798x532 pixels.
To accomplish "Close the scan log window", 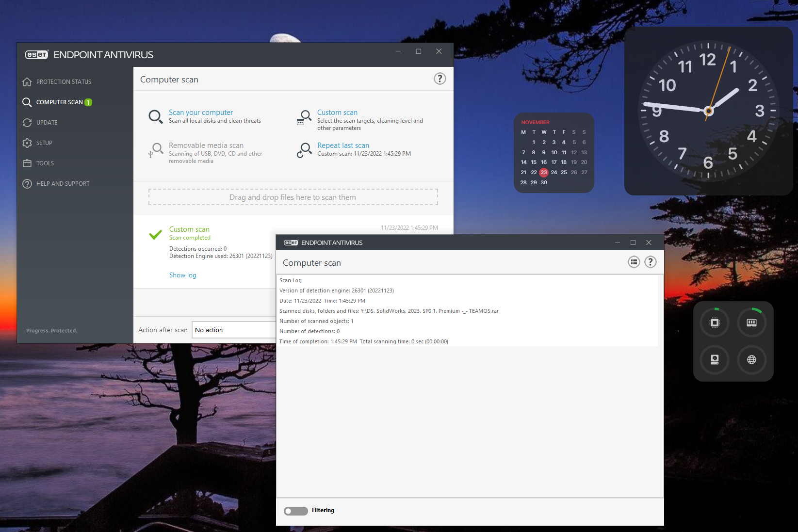I will click(649, 242).
